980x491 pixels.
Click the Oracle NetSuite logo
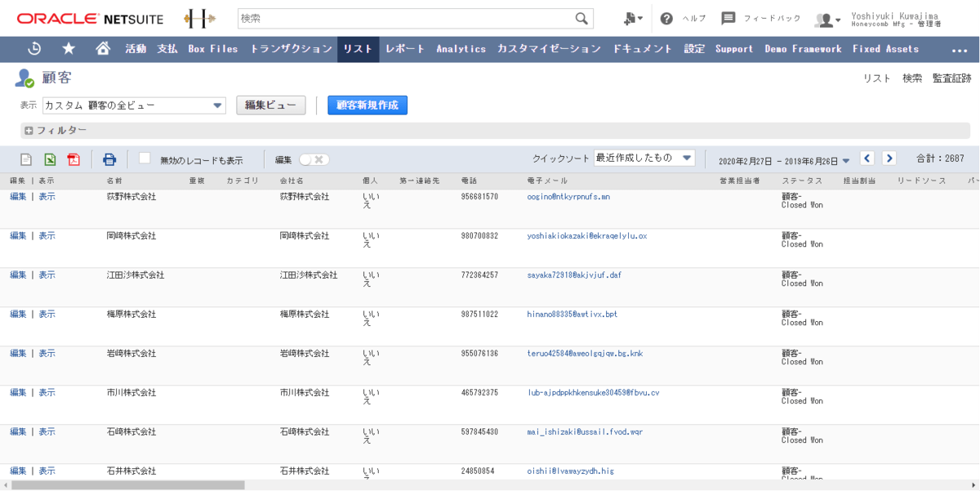(90, 18)
